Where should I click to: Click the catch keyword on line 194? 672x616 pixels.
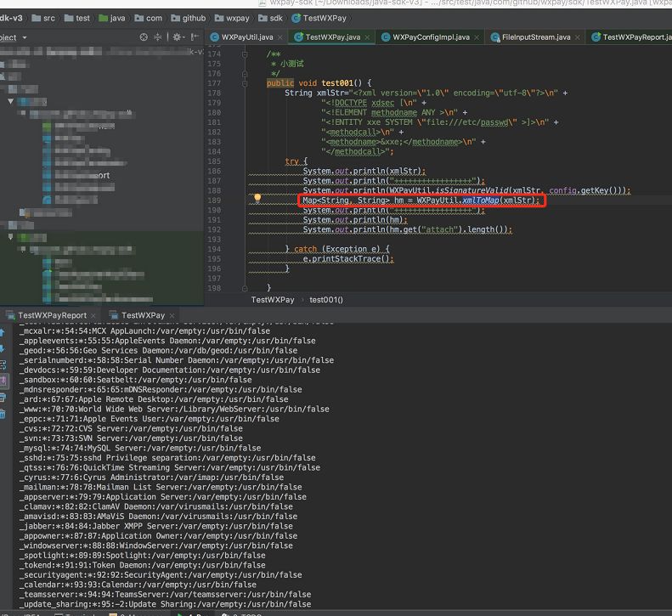[x=305, y=249]
